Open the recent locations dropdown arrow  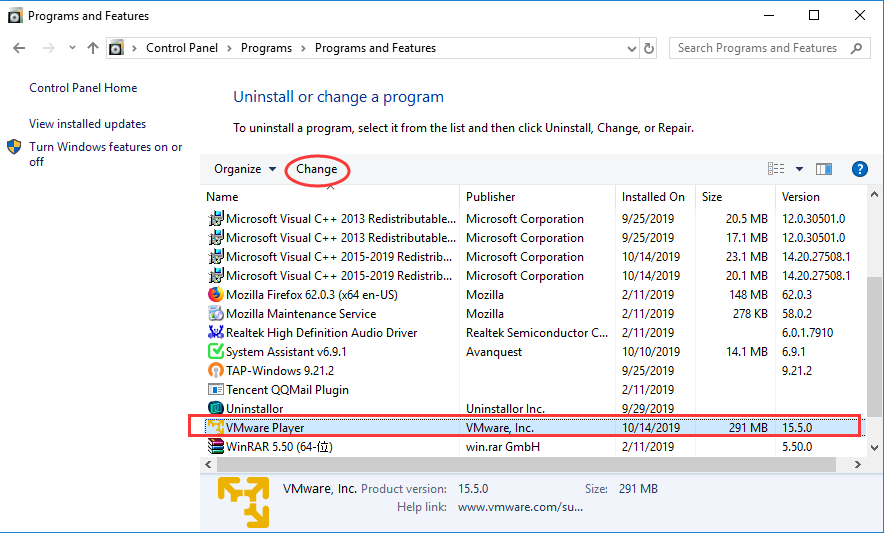[72, 48]
